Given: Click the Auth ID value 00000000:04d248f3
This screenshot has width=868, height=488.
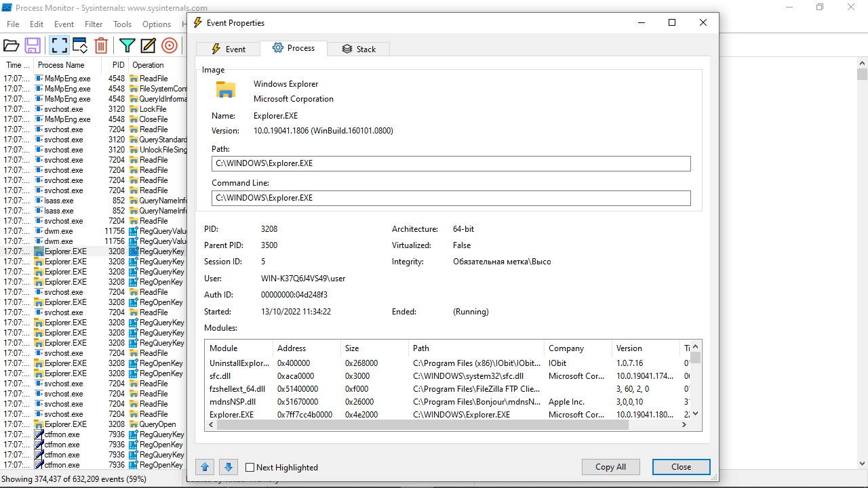Looking at the screenshot, I should (x=294, y=295).
